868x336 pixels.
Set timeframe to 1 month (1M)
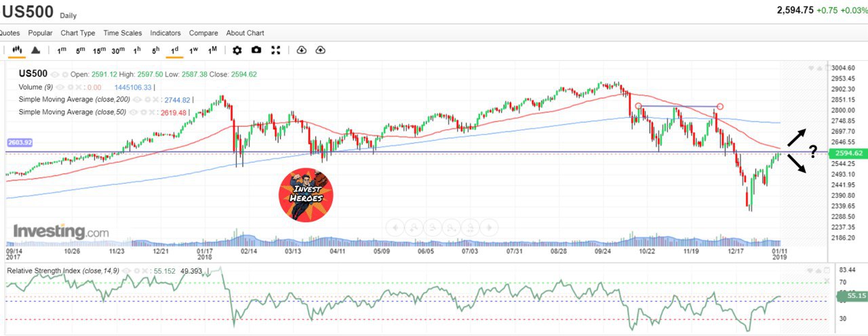point(212,50)
